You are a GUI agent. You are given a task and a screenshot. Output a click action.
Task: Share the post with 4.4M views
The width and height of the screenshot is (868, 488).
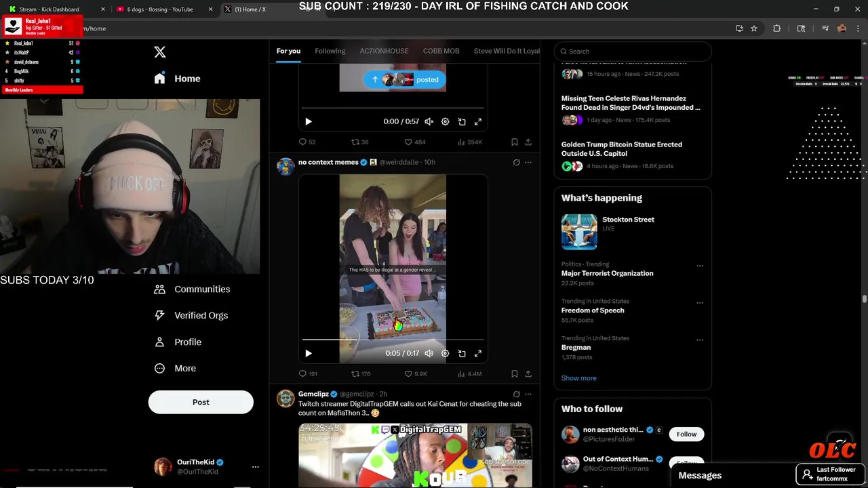tap(528, 374)
